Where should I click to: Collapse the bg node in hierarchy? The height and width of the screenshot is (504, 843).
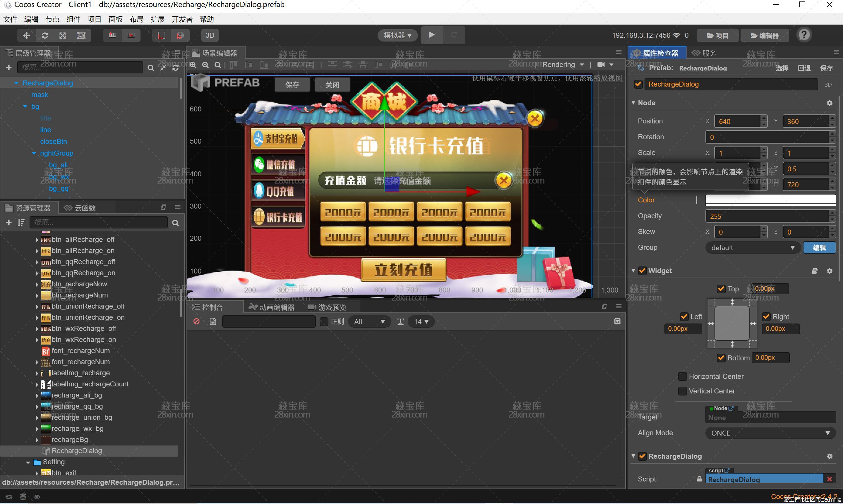tap(25, 106)
